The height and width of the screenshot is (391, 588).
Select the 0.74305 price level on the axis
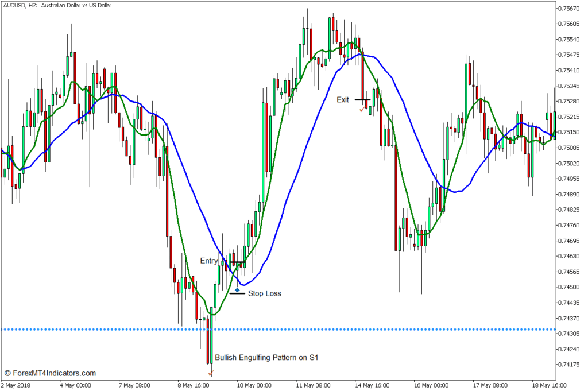(568, 334)
